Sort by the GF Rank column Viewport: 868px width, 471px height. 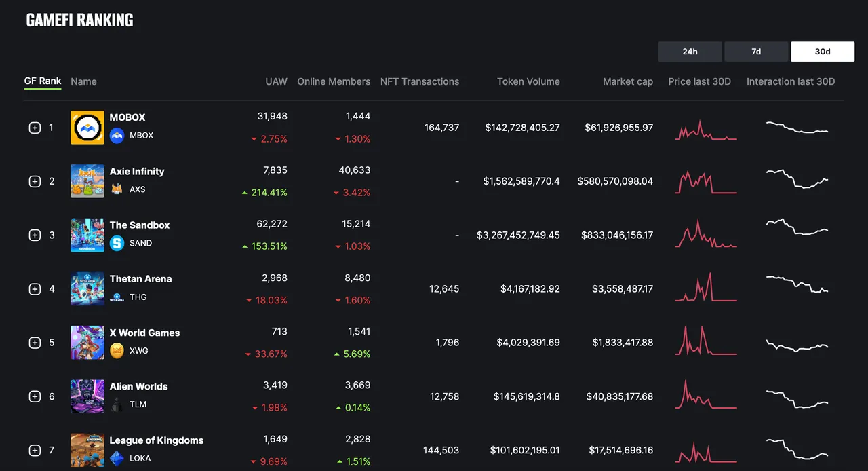tap(43, 81)
